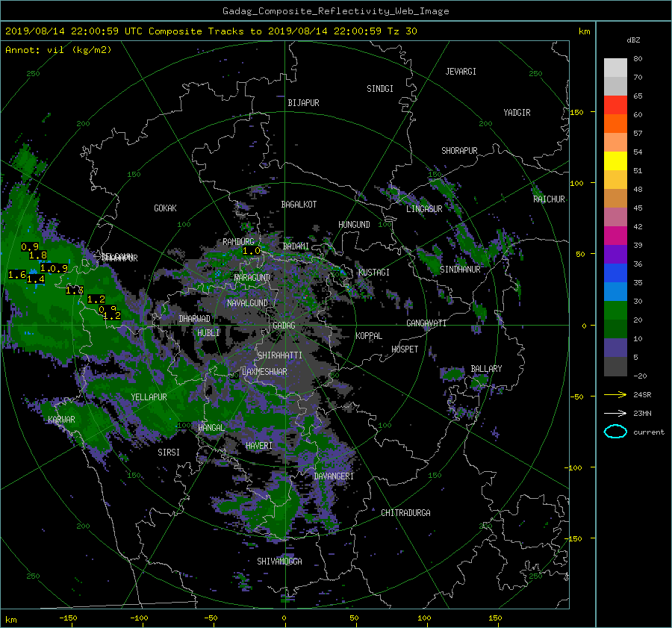This screenshot has height=628, width=672.
Task: Select the BALLARY city label
Action: pyautogui.click(x=486, y=369)
